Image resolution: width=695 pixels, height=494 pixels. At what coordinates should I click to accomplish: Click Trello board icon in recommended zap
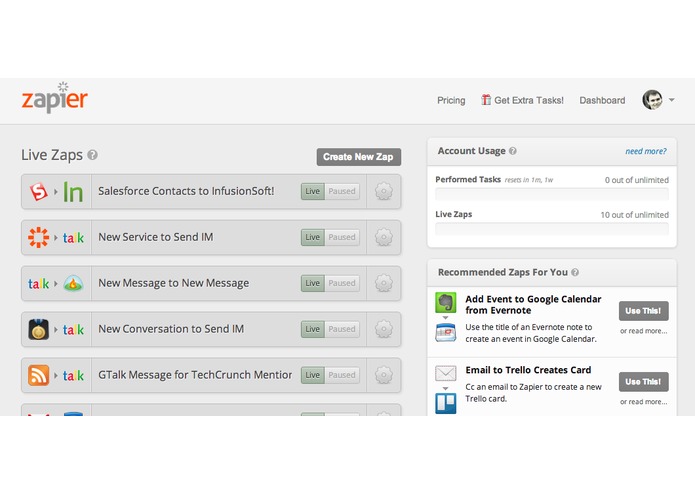pos(445,403)
